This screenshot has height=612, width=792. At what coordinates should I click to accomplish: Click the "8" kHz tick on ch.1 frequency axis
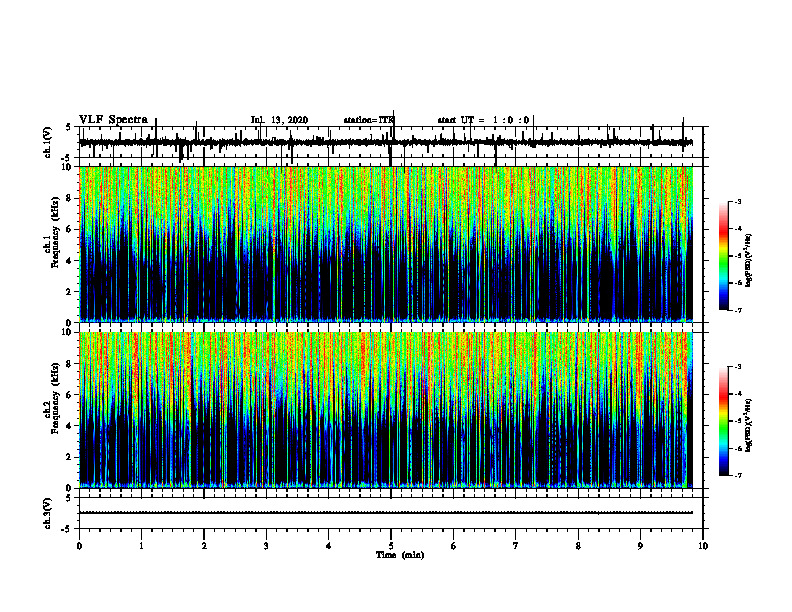coord(70,198)
